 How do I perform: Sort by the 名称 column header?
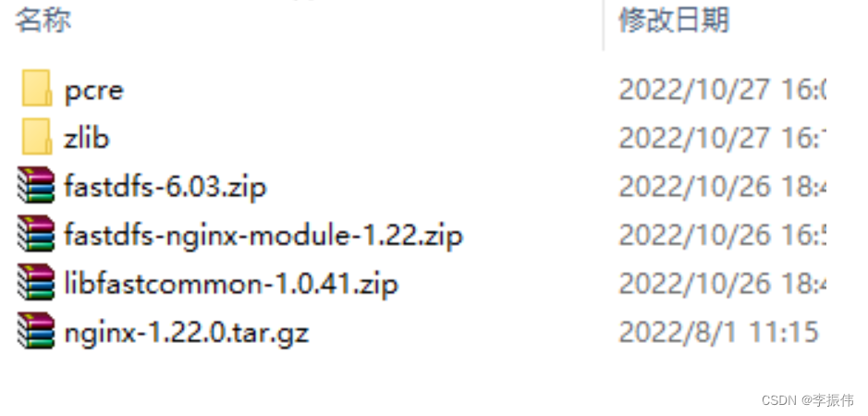pyautogui.click(x=43, y=20)
